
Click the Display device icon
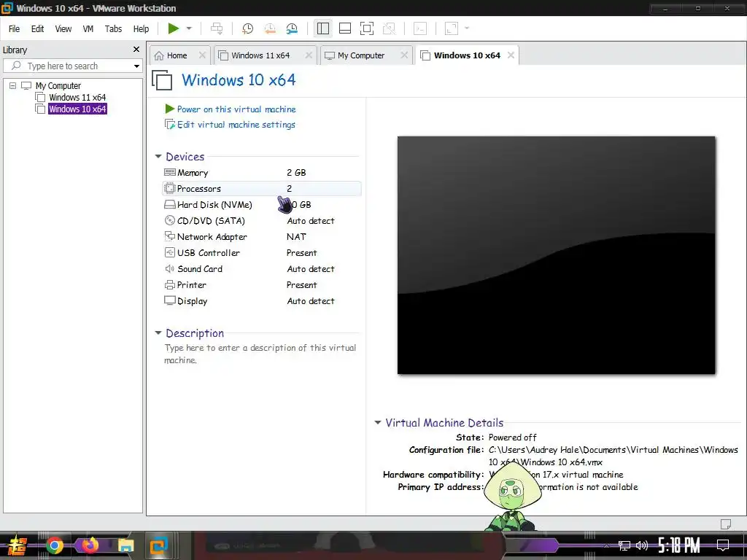pos(169,300)
